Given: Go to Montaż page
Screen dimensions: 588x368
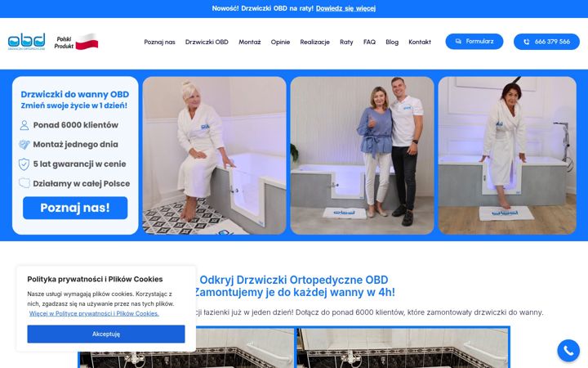Looking at the screenshot, I should (250, 42).
